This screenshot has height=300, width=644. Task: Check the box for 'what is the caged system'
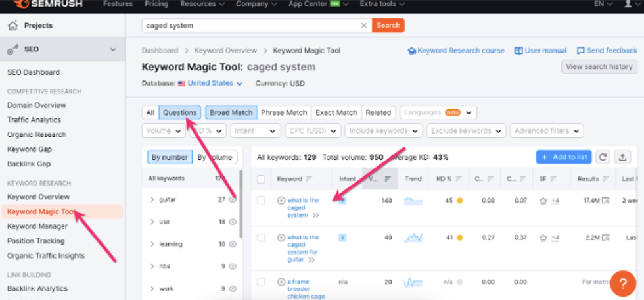coord(261,201)
